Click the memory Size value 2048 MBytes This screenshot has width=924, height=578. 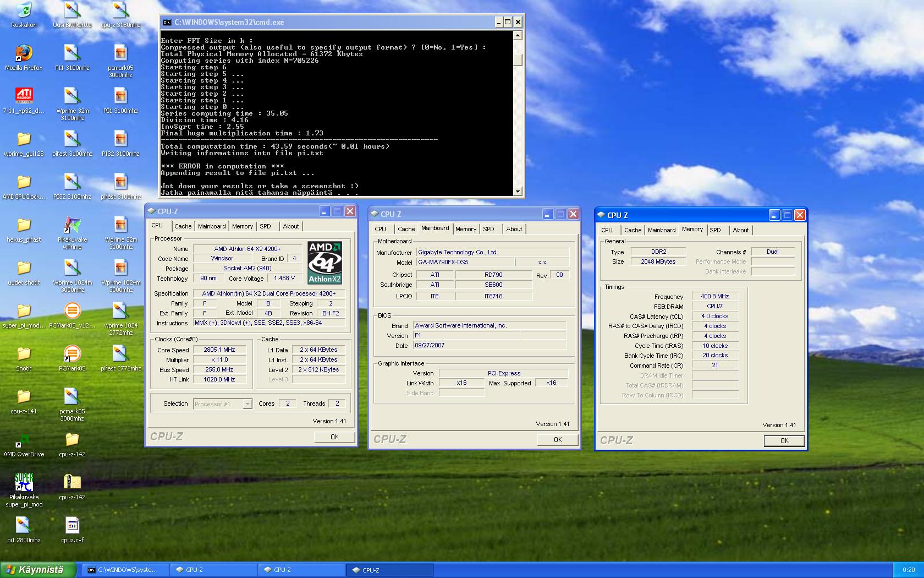pyautogui.click(x=658, y=261)
